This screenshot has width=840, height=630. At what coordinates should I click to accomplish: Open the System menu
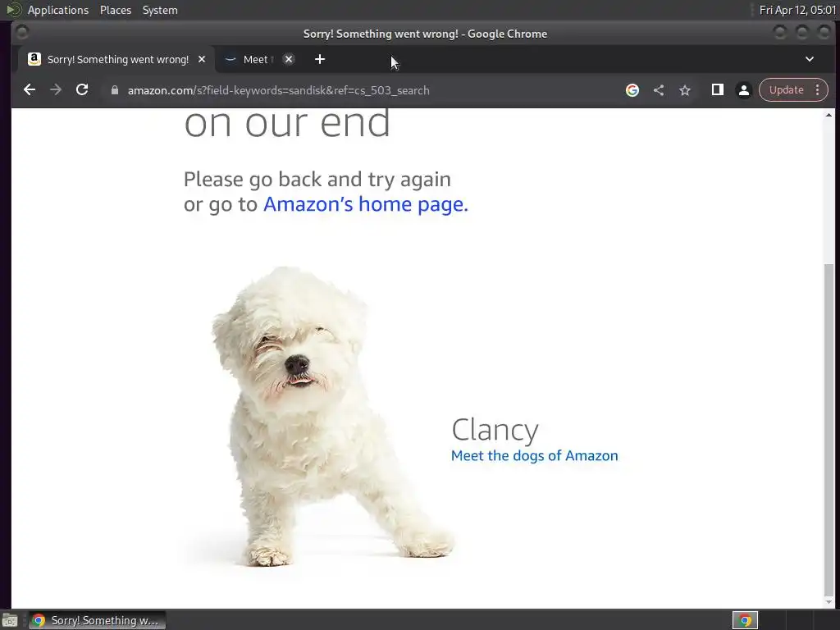(160, 10)
